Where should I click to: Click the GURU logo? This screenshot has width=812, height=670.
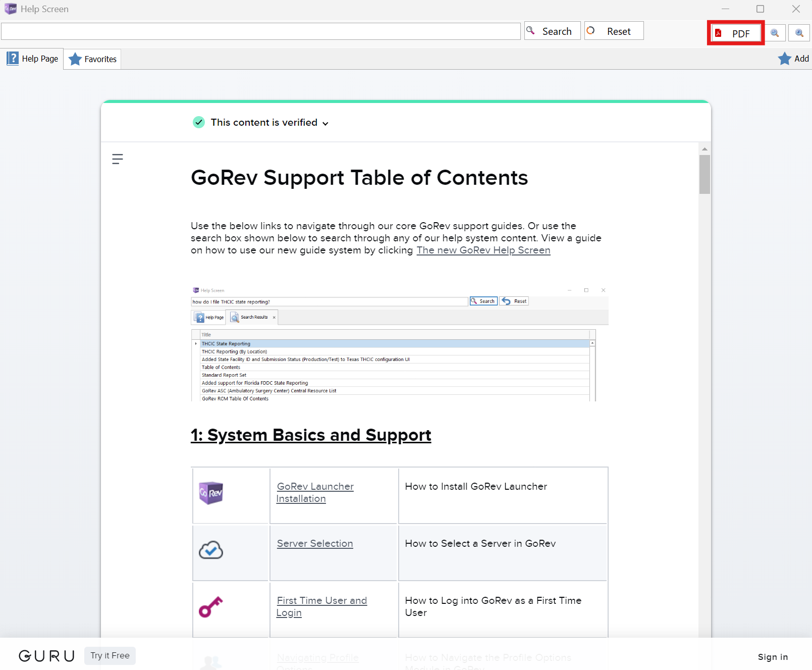point(47,656)
